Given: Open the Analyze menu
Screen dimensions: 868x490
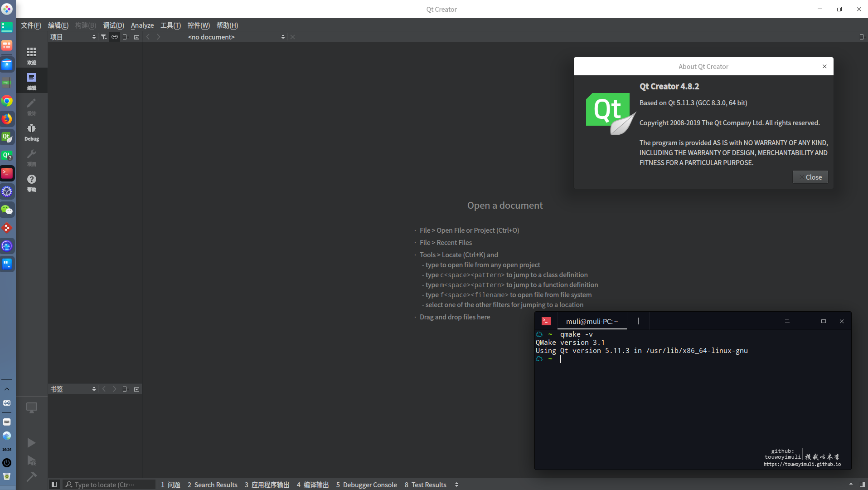Looking at the screenshot, I should pyautogui.click(x=142, y=25).
